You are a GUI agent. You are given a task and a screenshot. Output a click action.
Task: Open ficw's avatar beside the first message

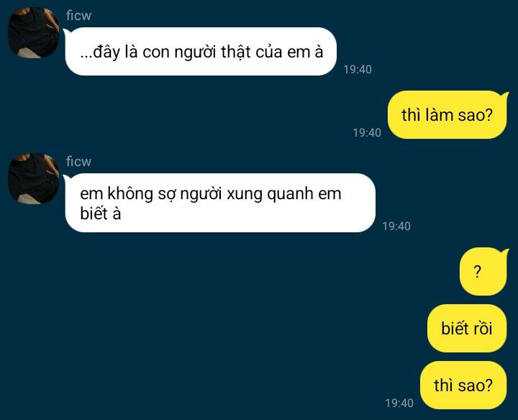pos(33,32)
